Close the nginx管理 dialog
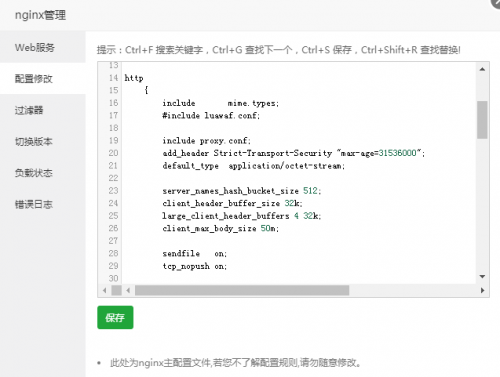 point(496,2)
